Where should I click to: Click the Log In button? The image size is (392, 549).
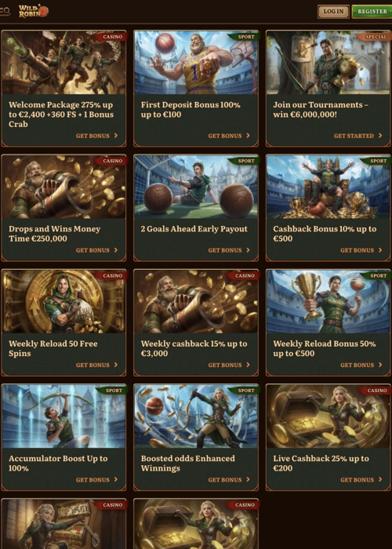333,12
